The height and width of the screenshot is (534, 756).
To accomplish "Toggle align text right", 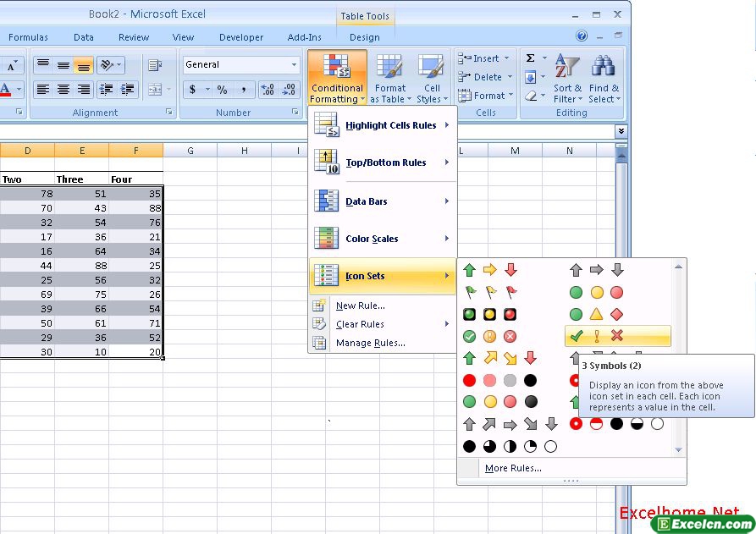I will (x=84, y=90).
